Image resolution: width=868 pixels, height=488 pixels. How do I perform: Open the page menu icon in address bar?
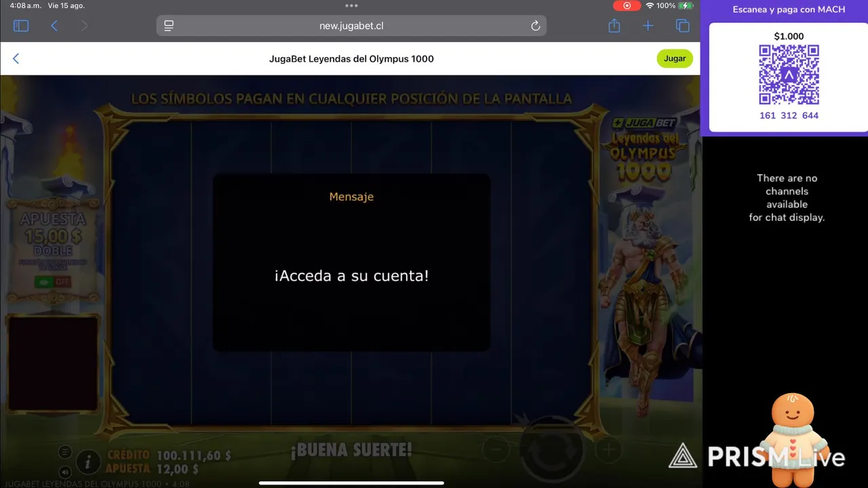[169, 26]
